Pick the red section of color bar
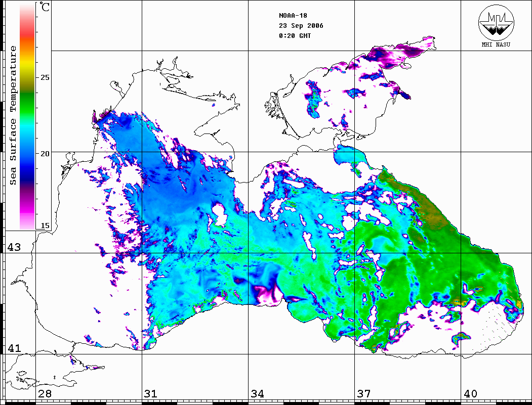 [x=27, y=32]
